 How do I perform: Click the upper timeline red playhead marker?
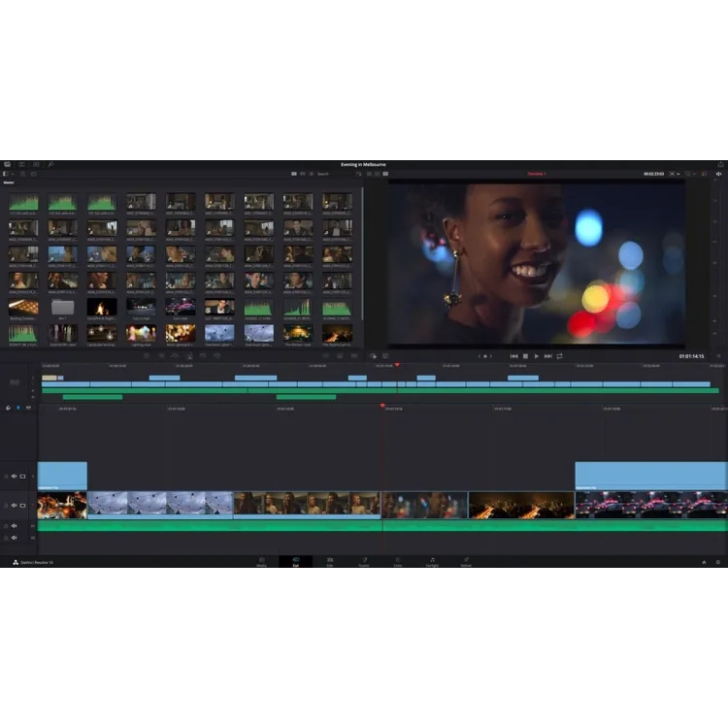(x=397, y=365)
